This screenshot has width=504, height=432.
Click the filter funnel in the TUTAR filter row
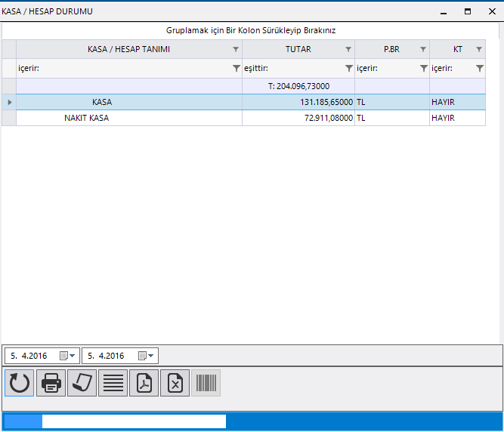(348, 69)
